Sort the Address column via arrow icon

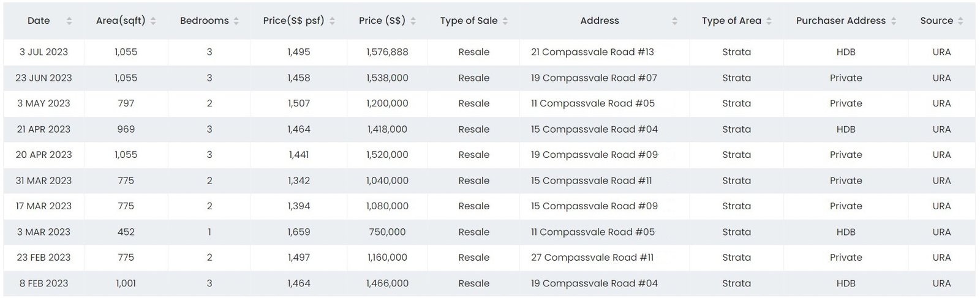click(x=674, y=21)
